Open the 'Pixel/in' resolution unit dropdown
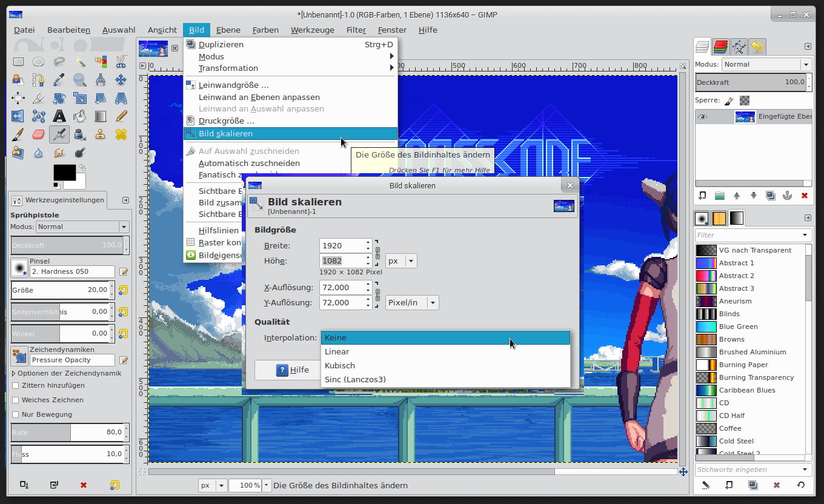Image resolution: width=824 pixels, height=504 pixels. point(412,302)
